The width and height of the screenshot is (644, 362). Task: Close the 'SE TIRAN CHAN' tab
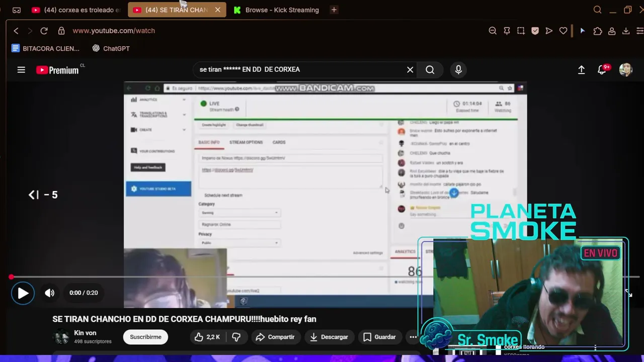click(x=217, y=10)
